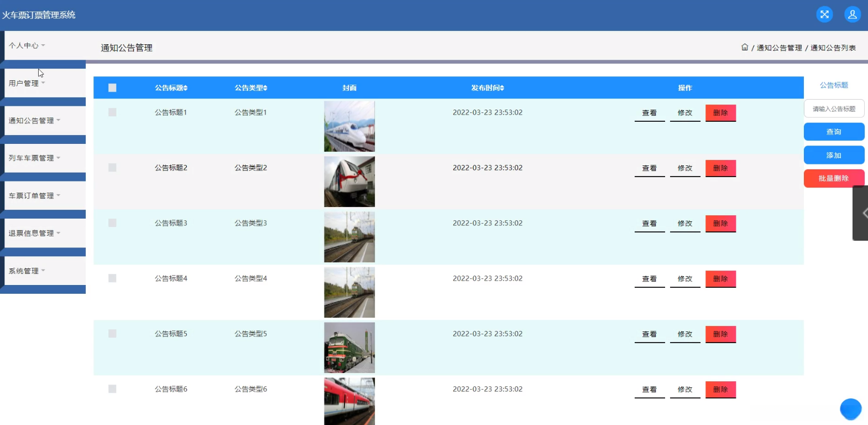Click the 公告类型1 cell

[x=250, y=112]
